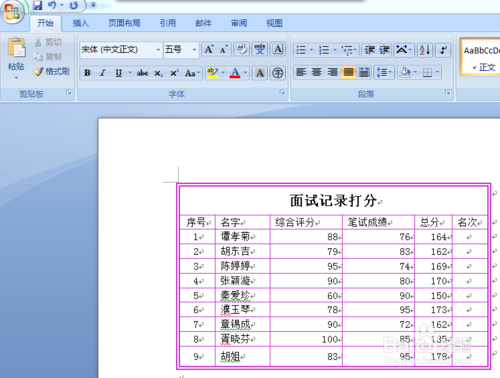Open the undo history dropdown arrow

pyautogui.click(x=62, y=5)
